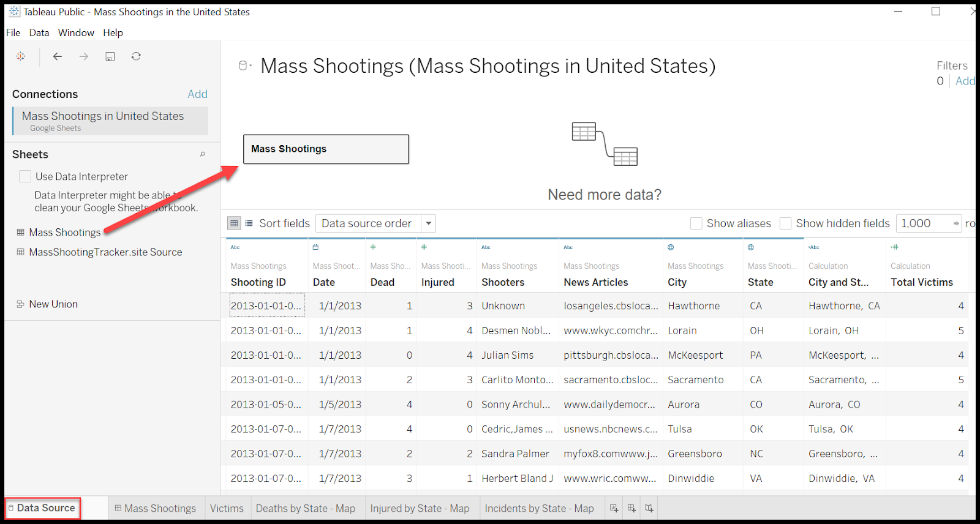Image resolution: width=980 pixels, height=524 pixels.
Task: Click the New Union label
Action: coord(53,304)
